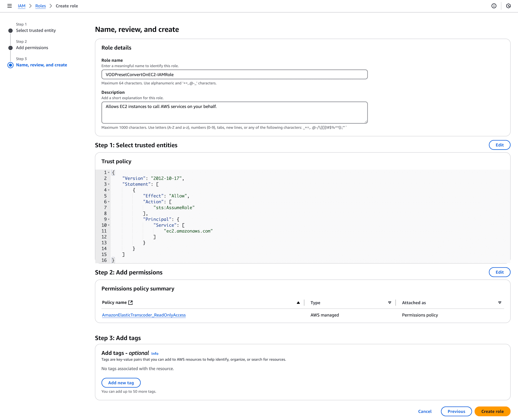518x420 pixels.
Task: Collapse Statement fold at line 3
Action: click(x=109, y=184)
